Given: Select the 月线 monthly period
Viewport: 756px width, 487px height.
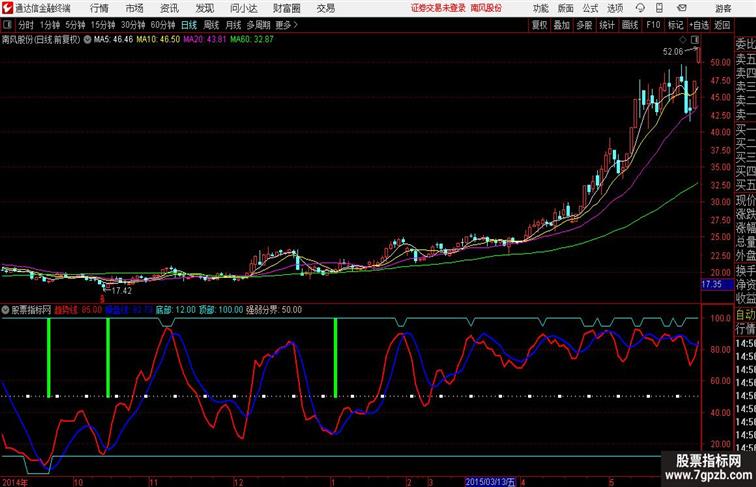Looking at the screenshot, I should pos(233,25).
